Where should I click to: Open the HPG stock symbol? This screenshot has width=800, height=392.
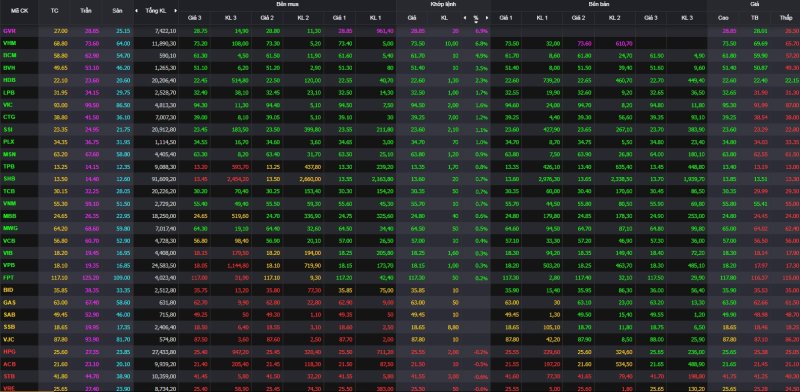(9, 352)
